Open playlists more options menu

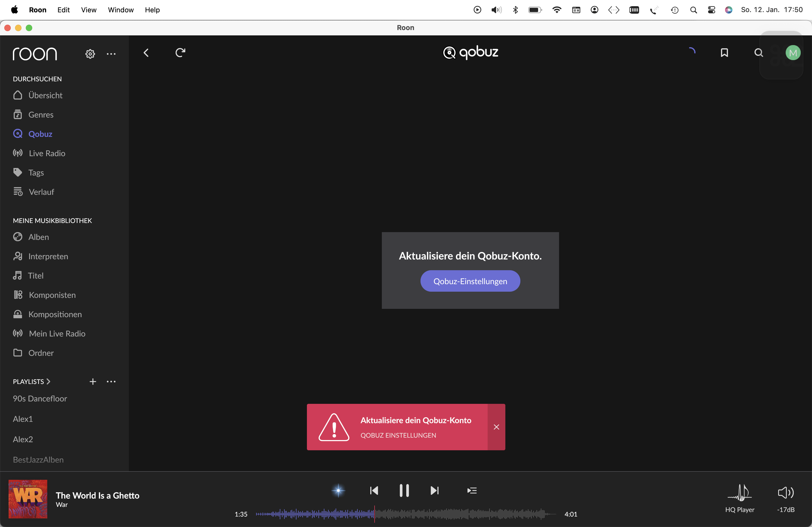[111, 382]
